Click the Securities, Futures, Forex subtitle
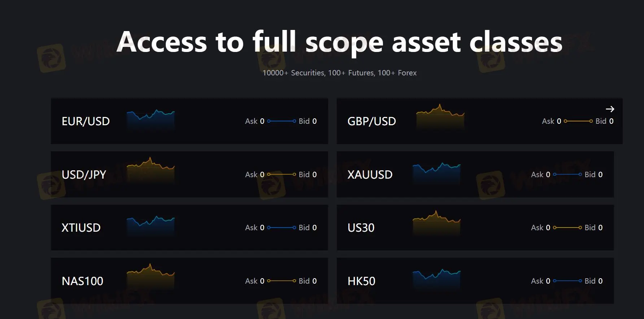The image size is (644, 319). [339, 73]
